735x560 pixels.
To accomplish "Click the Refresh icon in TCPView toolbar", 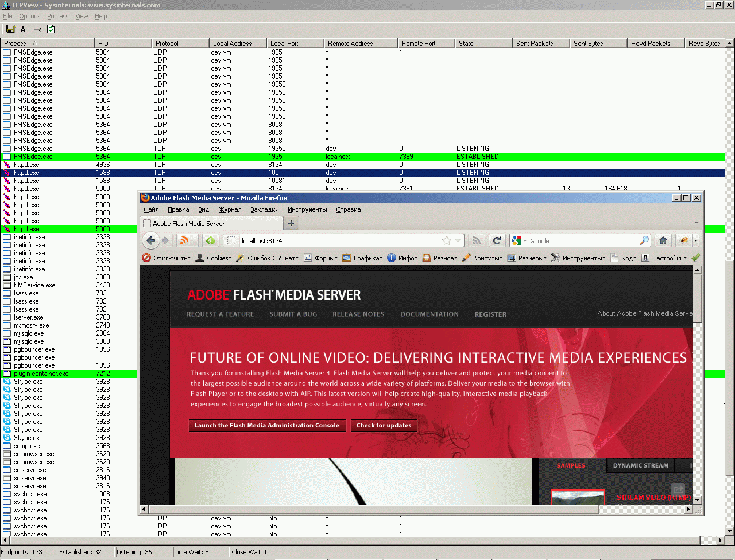I will tap(51, 29).
